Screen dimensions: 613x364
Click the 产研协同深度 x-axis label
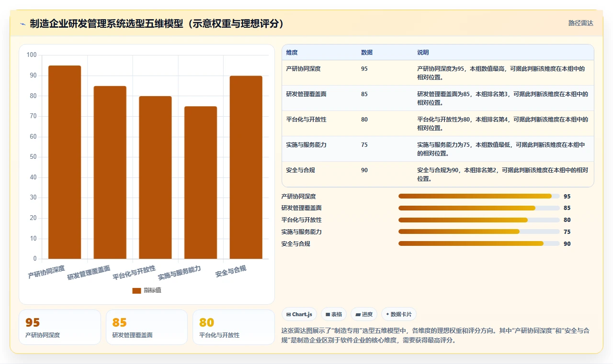tap(46, 272)
